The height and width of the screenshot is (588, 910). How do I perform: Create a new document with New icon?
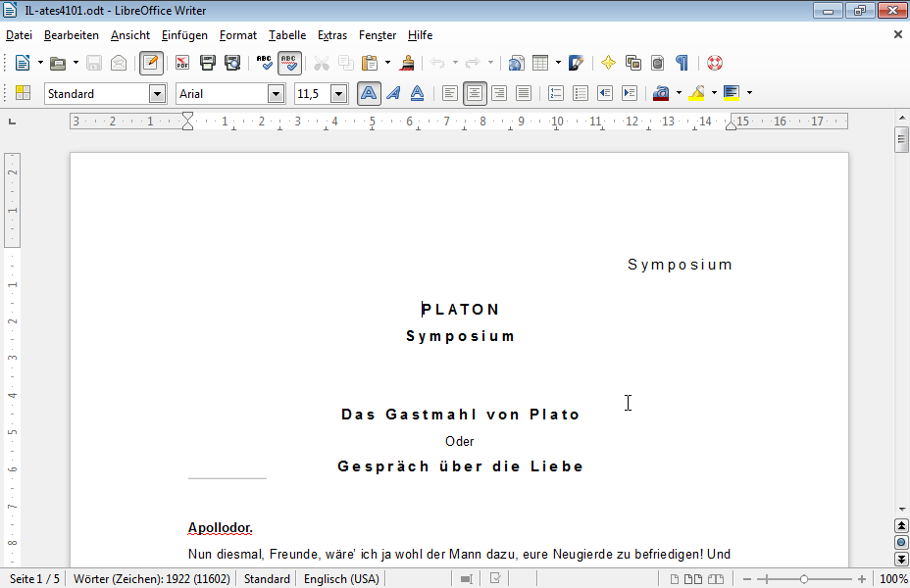[x=23, y=63]
